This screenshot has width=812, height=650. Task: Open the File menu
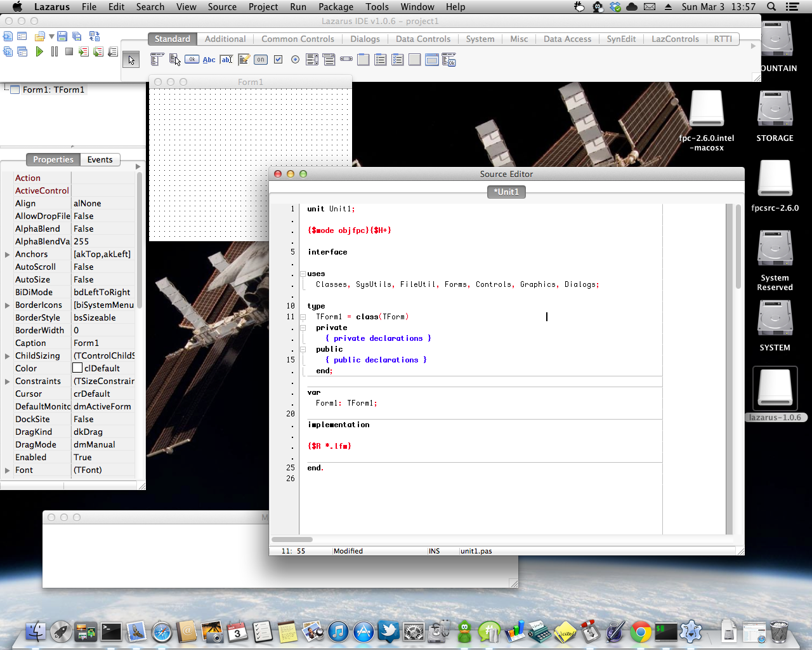tap(89, 6)
